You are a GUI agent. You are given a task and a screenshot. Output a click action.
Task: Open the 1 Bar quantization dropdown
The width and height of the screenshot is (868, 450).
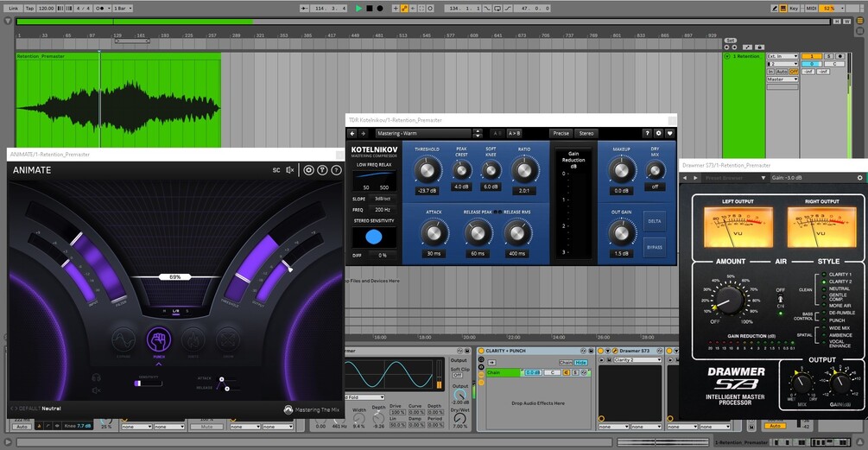tap(123, 9)
